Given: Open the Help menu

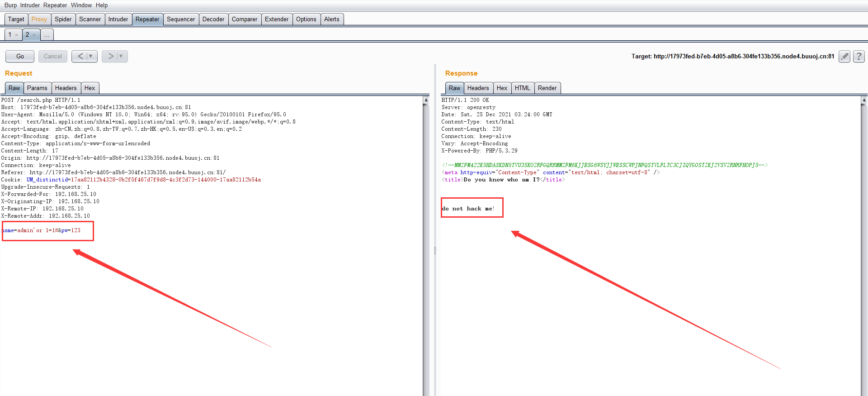Looking at the screenshot, I should 102,5.
